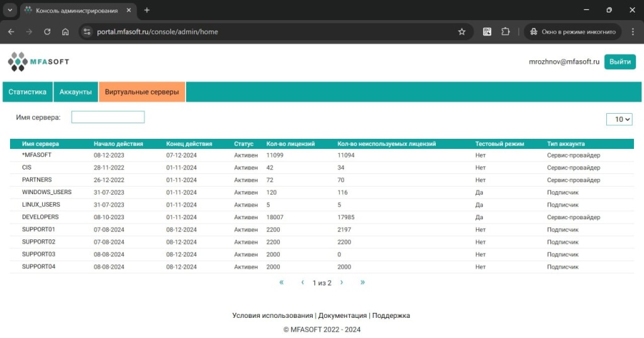
Task: Click license count 11099 for MFASOFT
Action: (275, 155)
